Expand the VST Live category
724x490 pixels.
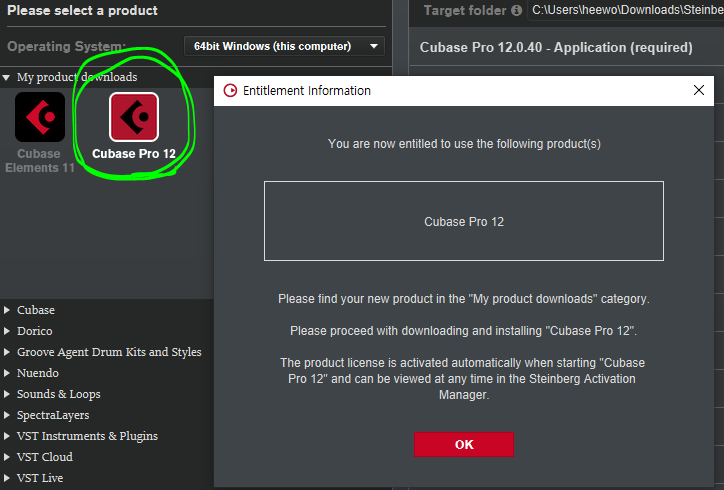(6, 478)
